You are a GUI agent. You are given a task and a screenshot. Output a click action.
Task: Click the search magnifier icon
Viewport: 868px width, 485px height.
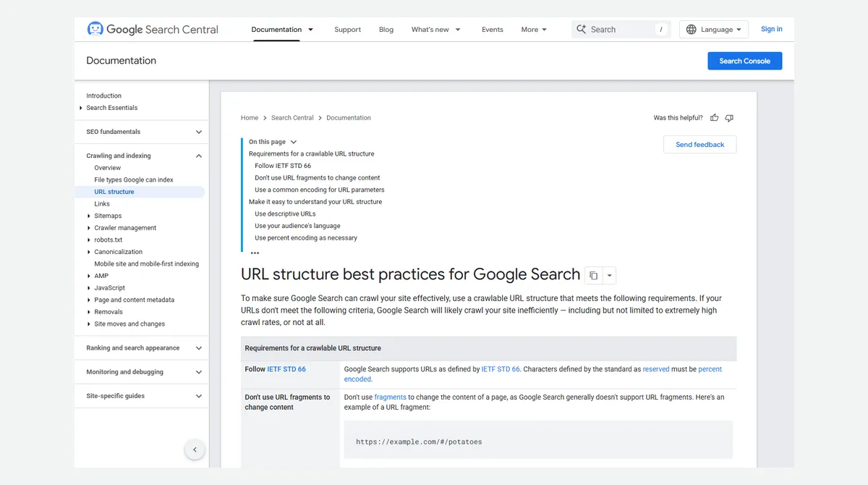click(582, 30)
